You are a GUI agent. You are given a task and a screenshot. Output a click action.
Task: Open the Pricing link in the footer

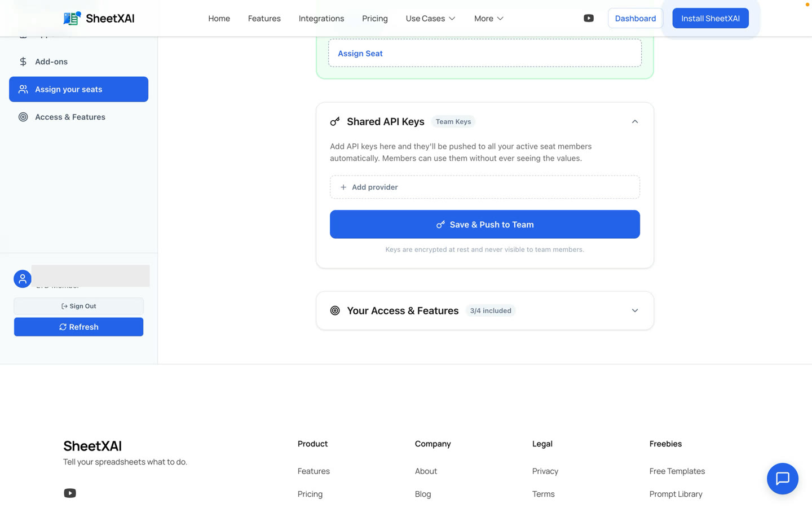[310, 494]
